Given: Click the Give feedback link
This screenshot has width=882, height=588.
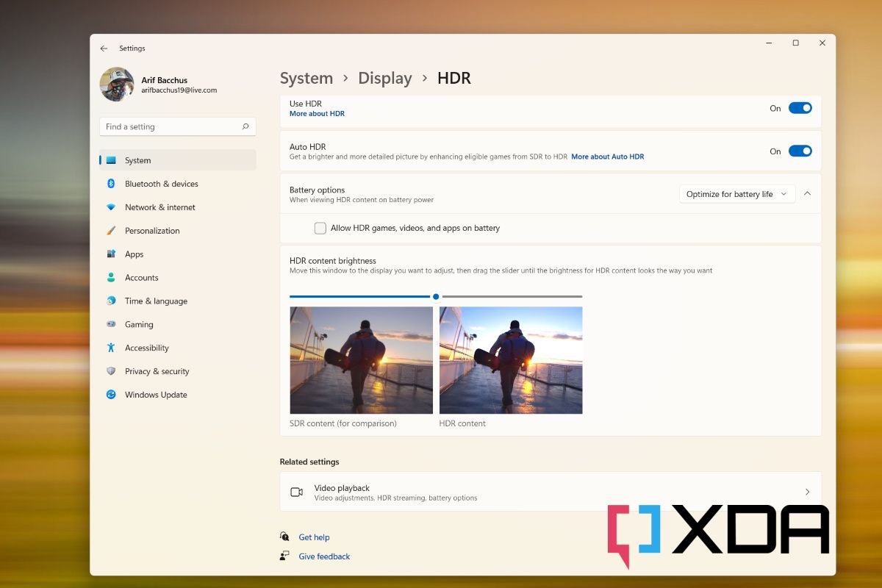Looking at the screenshot, I should [324, 556].
